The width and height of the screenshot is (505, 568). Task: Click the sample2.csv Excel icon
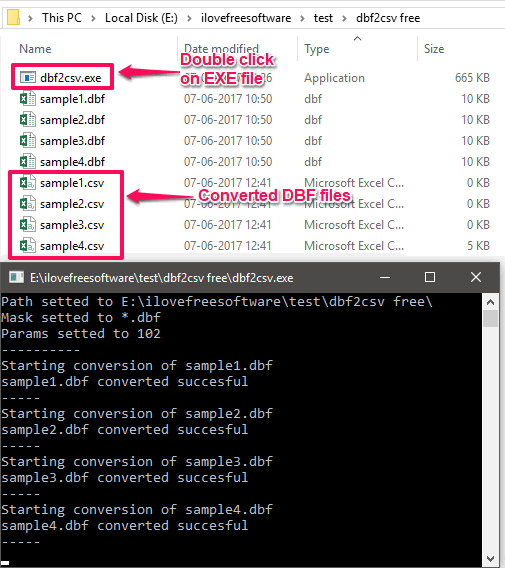28,204
